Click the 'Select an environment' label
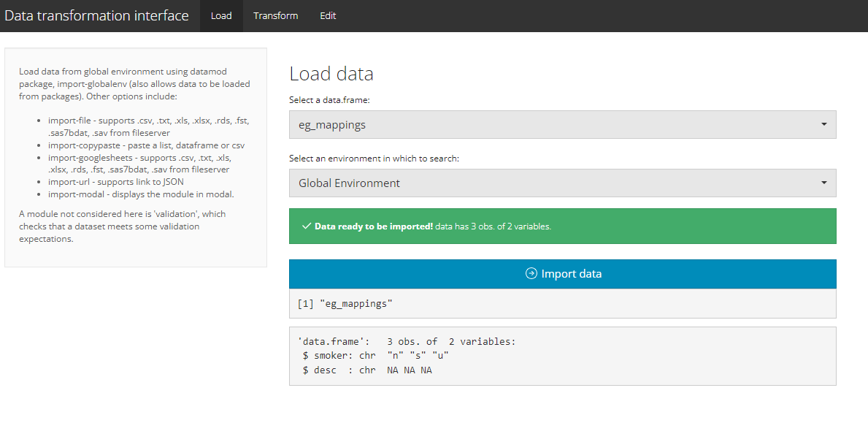The height and width of the screenshot is (442, 868). [375, 158]
